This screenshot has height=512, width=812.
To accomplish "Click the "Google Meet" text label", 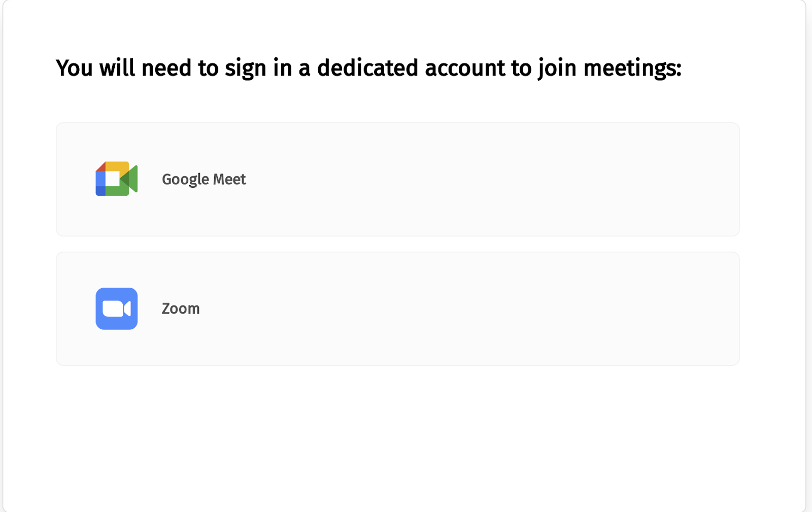I will [x=204, y=179].
